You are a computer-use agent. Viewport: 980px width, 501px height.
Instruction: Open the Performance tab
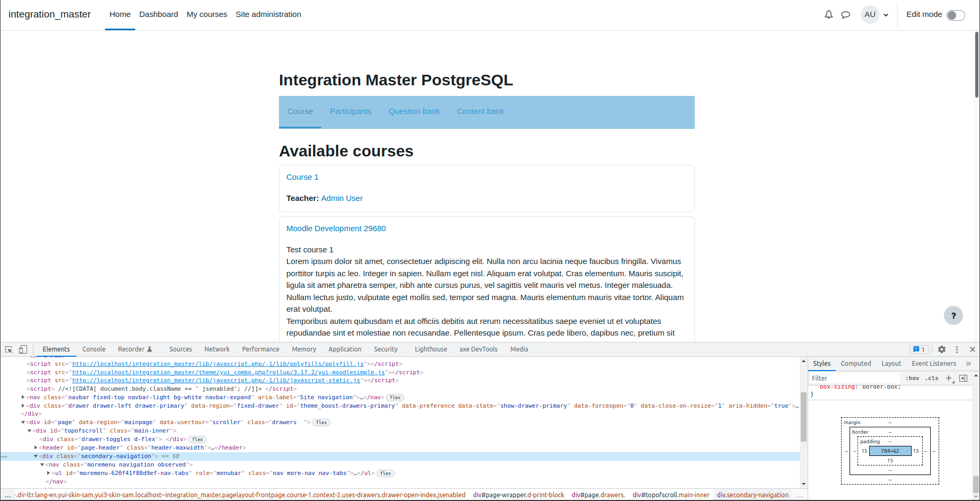260,349
